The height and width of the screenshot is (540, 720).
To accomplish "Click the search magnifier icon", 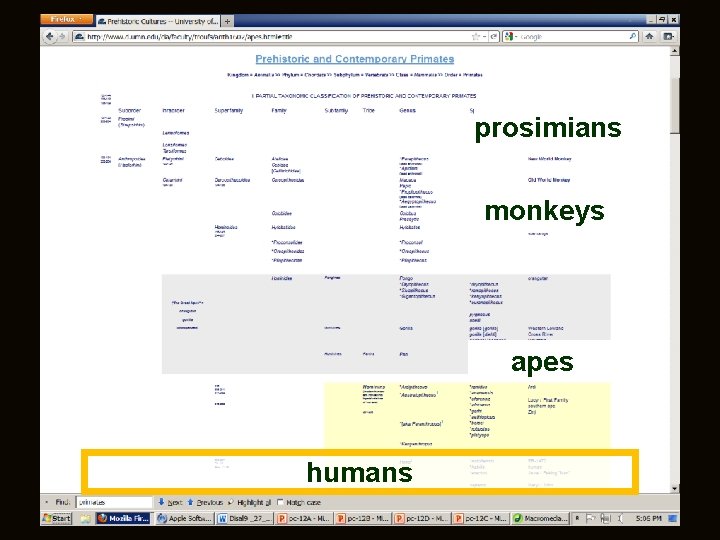I will pos(633,36).
